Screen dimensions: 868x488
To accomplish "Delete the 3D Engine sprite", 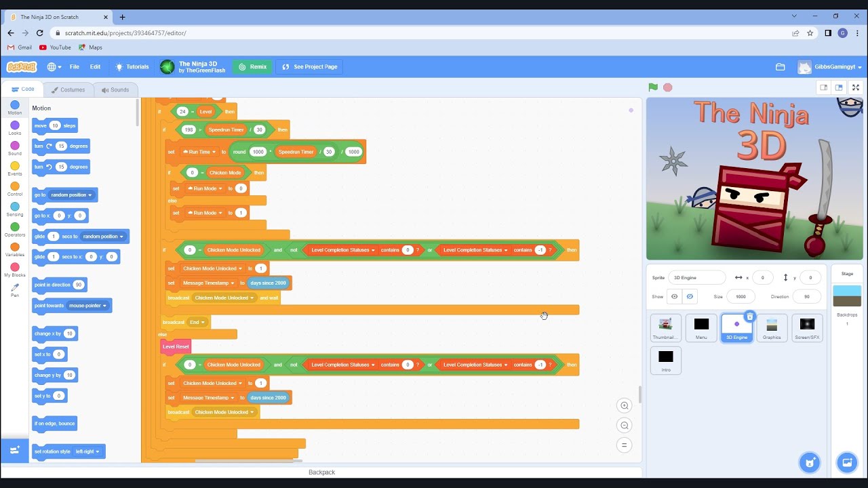I will point(749,317).
